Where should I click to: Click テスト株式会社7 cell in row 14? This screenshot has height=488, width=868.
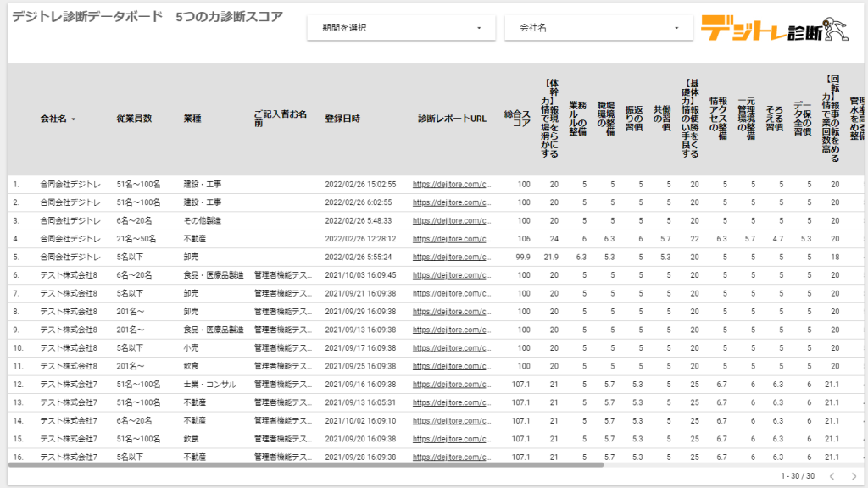[69, 421]
